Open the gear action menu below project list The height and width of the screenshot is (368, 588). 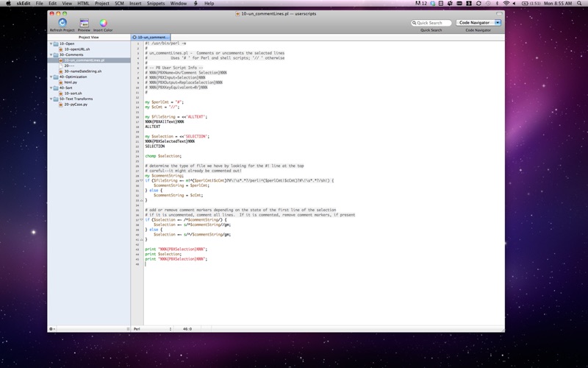(x=52, y=329)
